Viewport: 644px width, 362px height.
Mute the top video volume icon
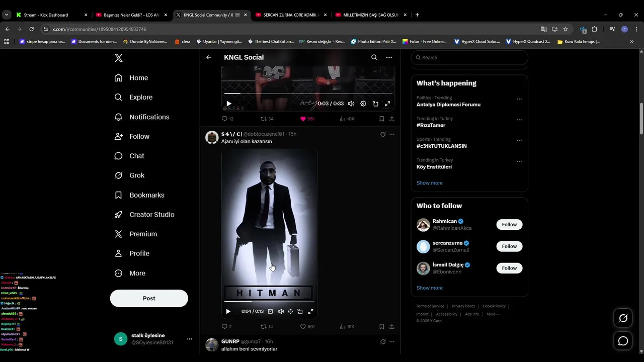(351, 104)
